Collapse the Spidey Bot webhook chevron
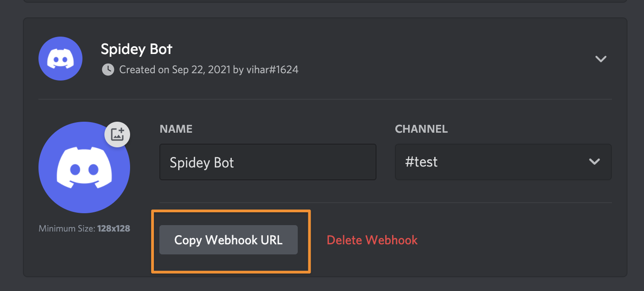644x291 pixels. pyautogui.click(x=600, y=59)
